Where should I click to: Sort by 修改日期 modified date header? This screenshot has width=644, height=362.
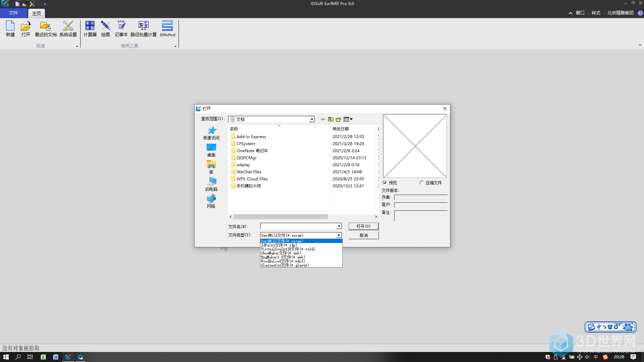[x=352, y=129]
